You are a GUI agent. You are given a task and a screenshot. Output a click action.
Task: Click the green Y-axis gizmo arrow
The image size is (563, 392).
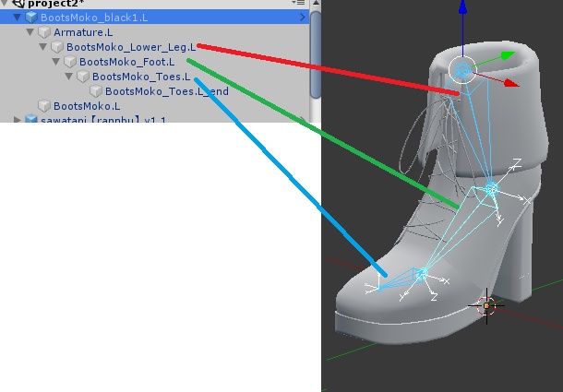coord(507,55)
